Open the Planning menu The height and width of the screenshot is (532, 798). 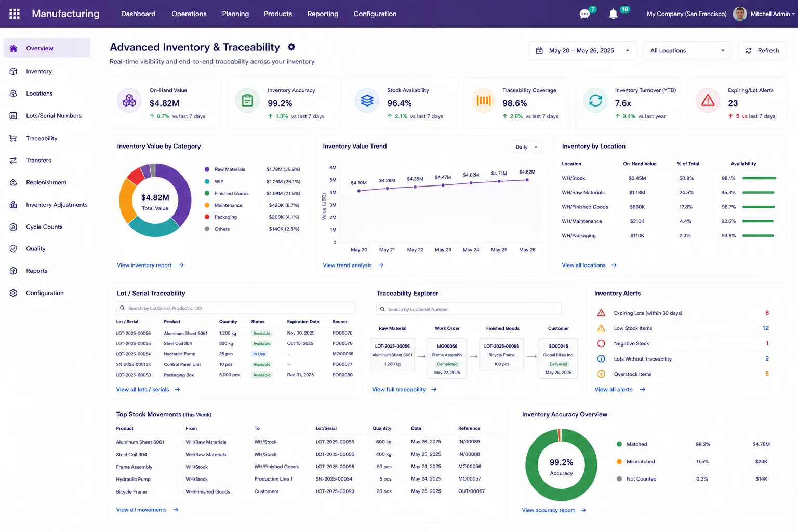point(235,14)
